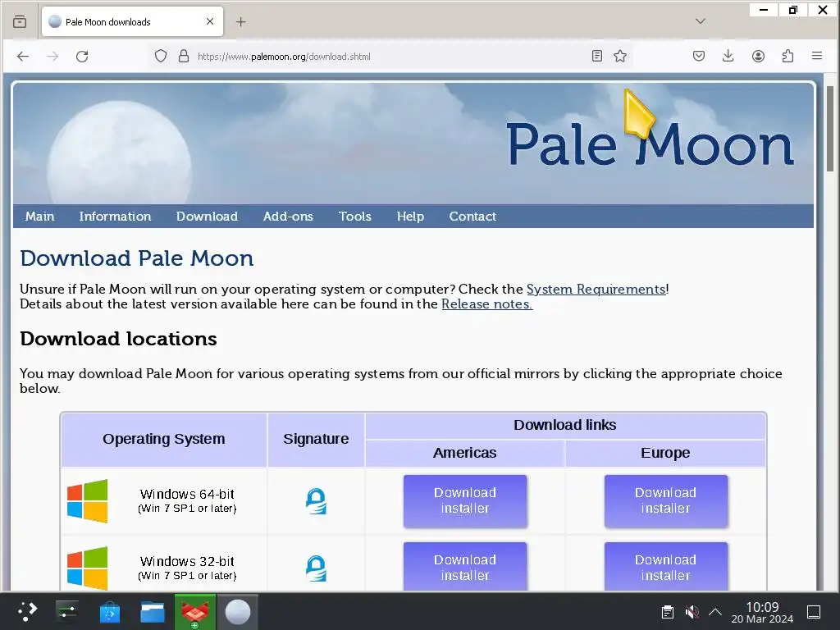Click the Pale Moon banner logo
The height and width of the screenshot is (630, 840).
[x=650, y=144]
